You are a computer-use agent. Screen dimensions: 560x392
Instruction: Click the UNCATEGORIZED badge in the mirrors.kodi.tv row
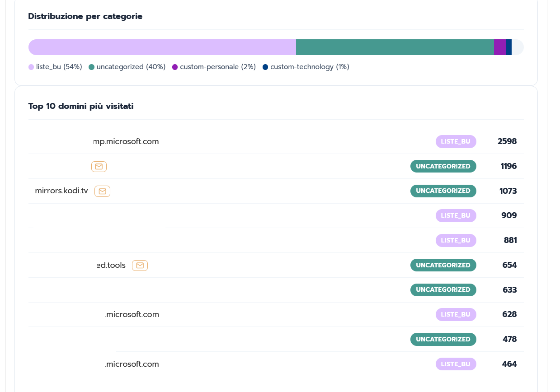(443, 191)
